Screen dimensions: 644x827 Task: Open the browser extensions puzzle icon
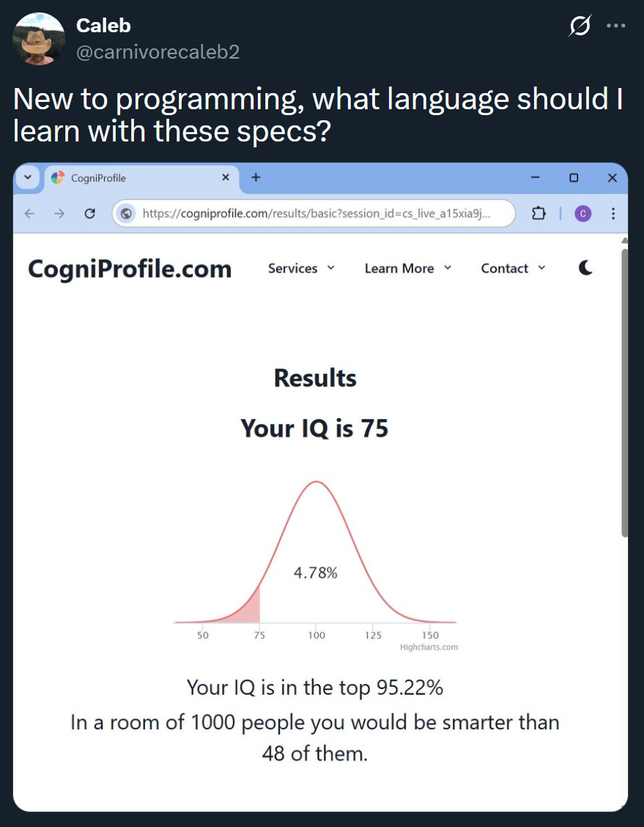pos(538,213)
